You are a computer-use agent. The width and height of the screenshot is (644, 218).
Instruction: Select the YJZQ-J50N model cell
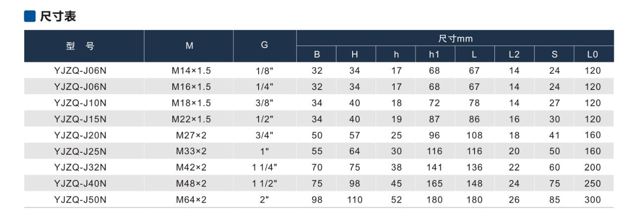point(80,200)
